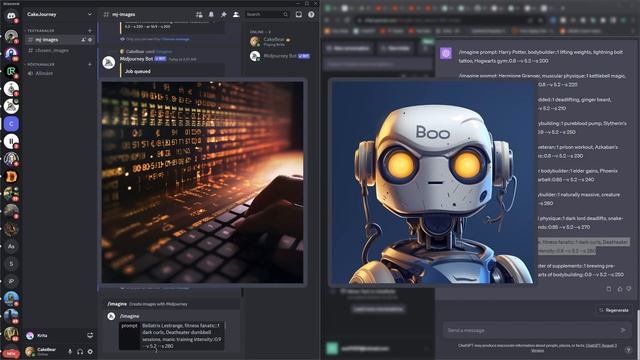Screen dimensions: 640x360
Task: Go back in the browser
Action: point(327,20)
